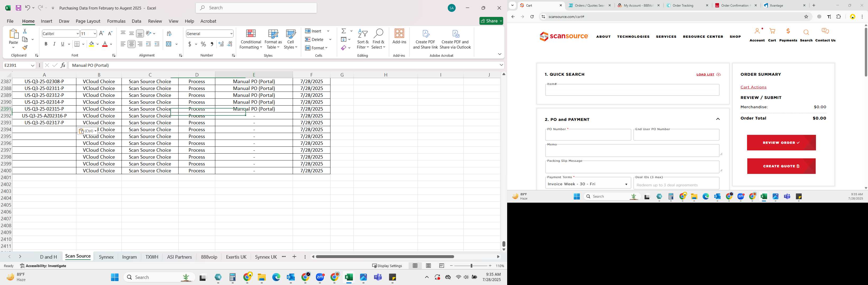The image size is (868, 285).
Task: Open Format as Table gallery
Action: coord(273,39)
